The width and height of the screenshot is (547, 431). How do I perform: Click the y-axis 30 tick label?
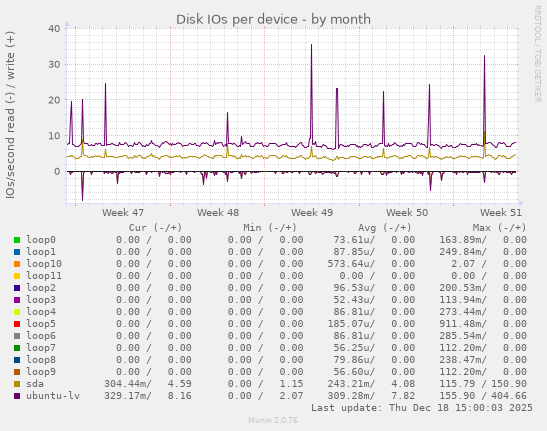[x=54, y=64]
